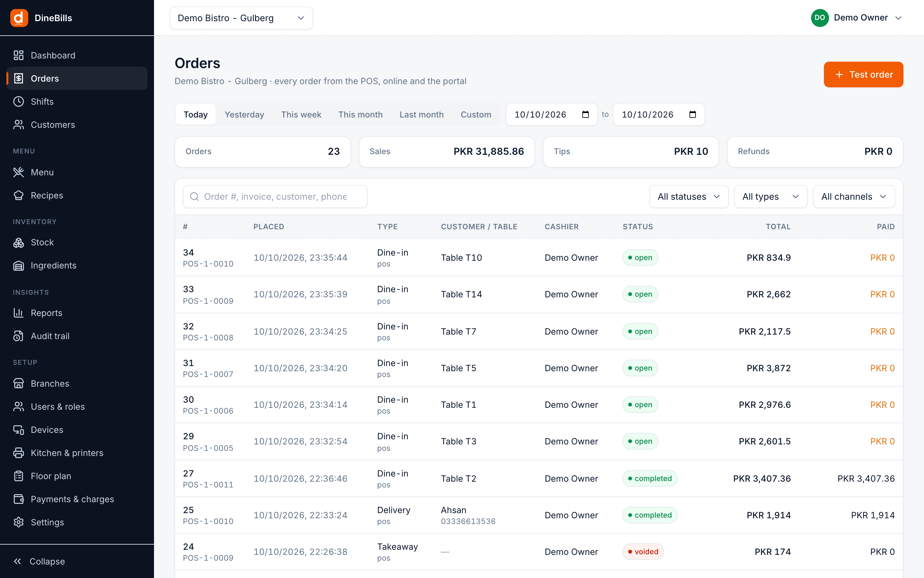Open Shifts via the clock icon
924x578 pixels.
click(19, 102)
